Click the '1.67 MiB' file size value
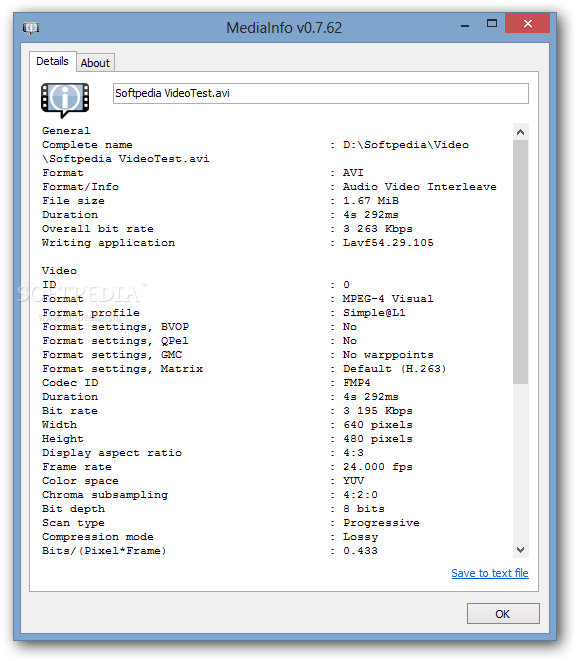 coord(370,201)
